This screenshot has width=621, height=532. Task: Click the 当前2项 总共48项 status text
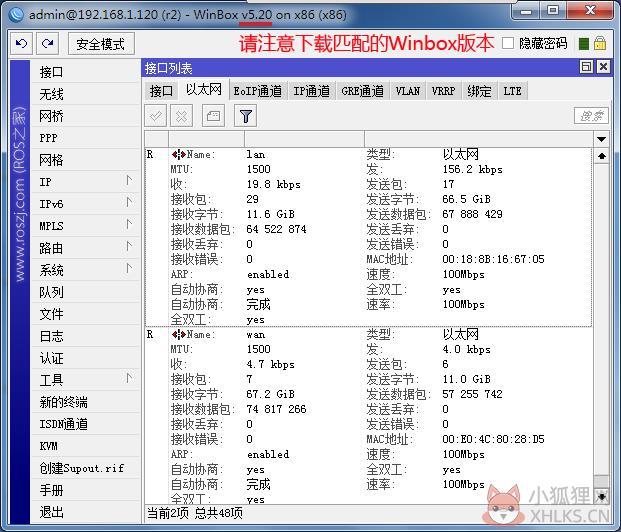(x=194, y=513)
